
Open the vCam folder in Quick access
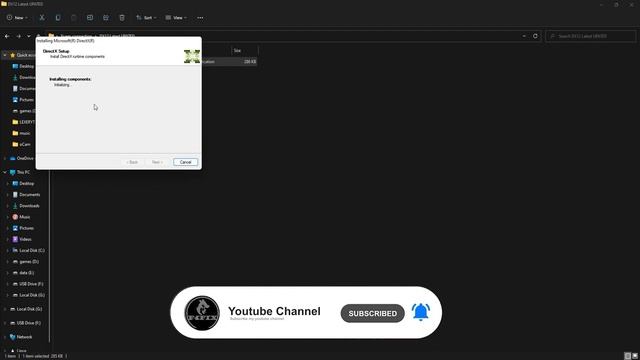click(21, 144)
